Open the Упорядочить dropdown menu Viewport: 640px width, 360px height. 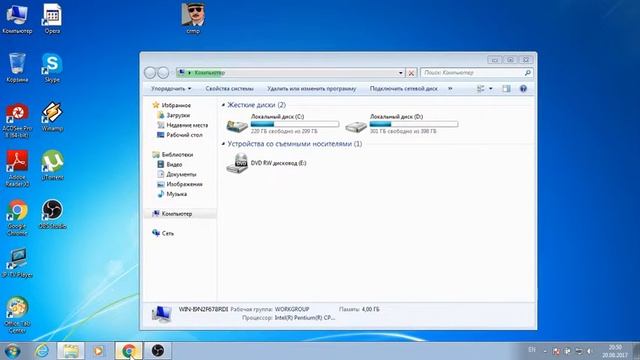pos(171,89)
